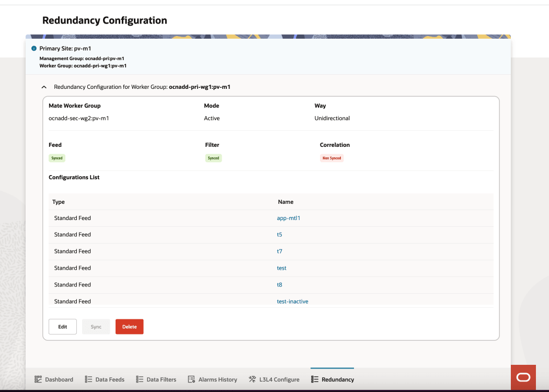Click the Worker Group ocnadd-pri-wg1:pv-m1 line
Viewport: 549px width, 392px height.
[x=83, y=66]
